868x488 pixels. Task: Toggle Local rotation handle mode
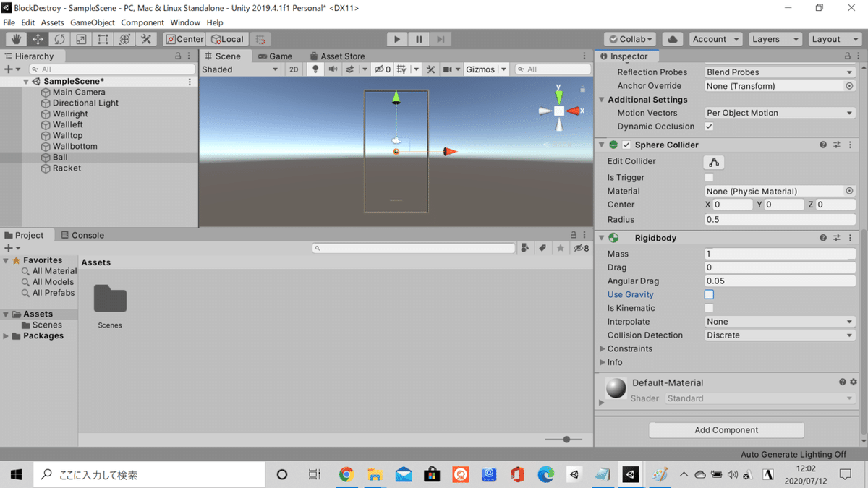point(228,39)
